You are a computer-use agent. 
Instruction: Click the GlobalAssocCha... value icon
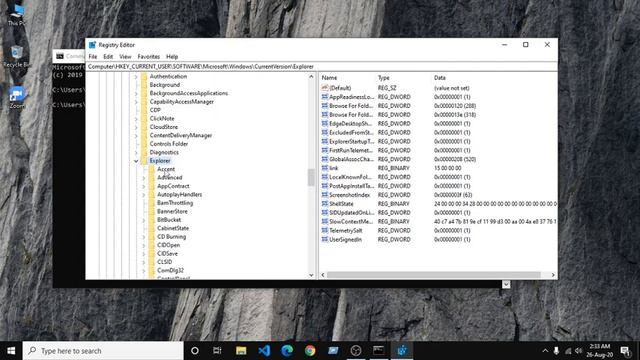[325, 159]
